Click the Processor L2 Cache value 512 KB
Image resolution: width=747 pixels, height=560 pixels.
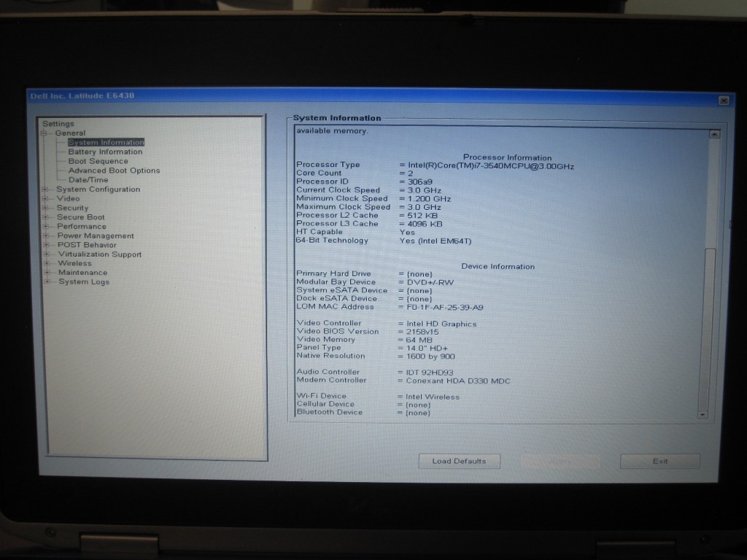[422, 216]
